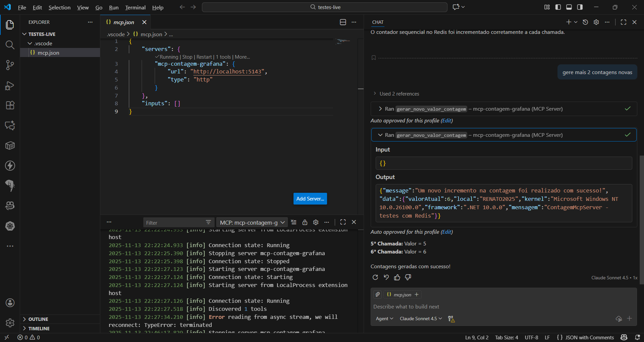Expand the OUTLINE section
Image resolution: width=644 pixels, height=342 pixels.
pyautogui.click(x=38, y=319)
